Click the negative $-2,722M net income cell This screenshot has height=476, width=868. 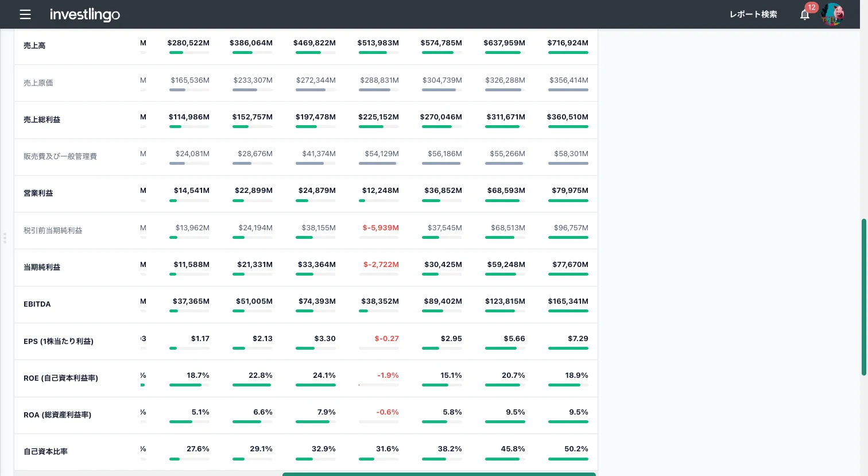click(x=381, y=265)
